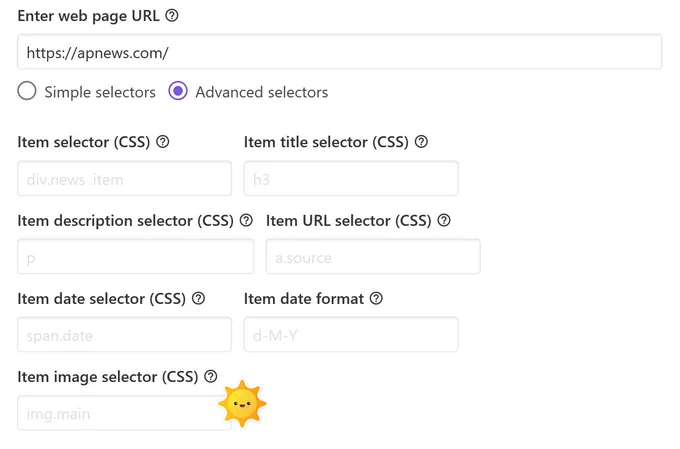Click help icon next to Item selector (CSS)
Viewport: 680px width, 449px height.
(x=163, y=141)
